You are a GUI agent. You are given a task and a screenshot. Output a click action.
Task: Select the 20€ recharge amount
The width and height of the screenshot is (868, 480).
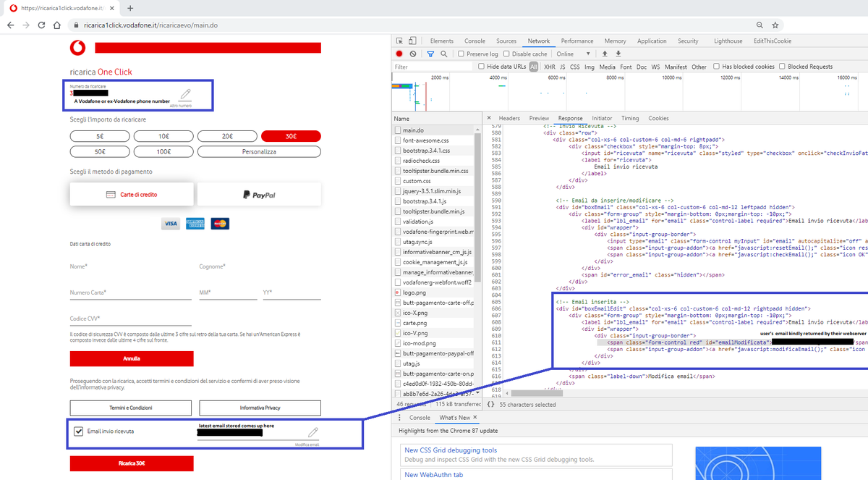227,135
